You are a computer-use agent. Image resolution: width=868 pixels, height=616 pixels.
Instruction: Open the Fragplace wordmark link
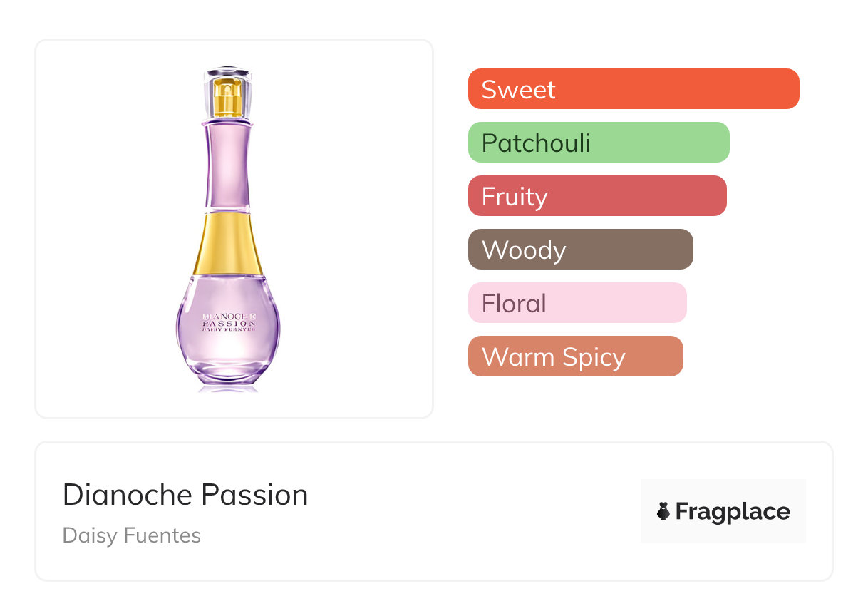click(x=733, y=512)
